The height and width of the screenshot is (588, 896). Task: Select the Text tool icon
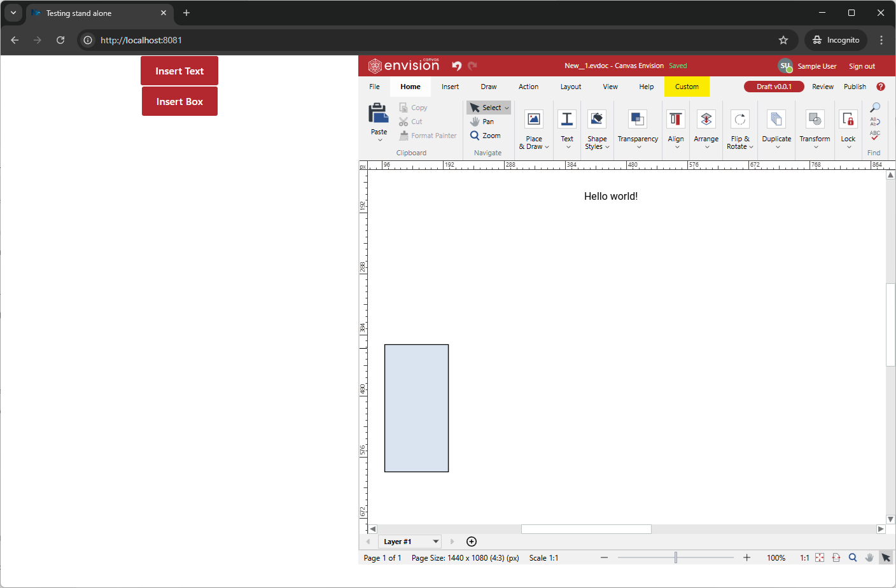click(x=566, y=119)
